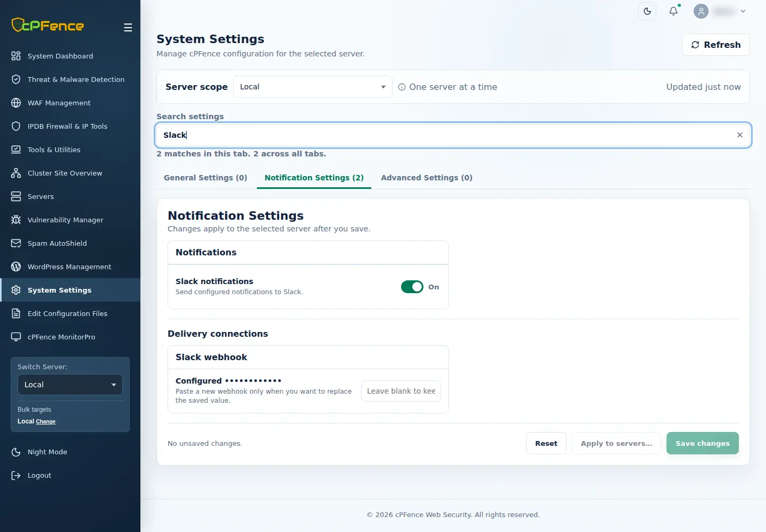Click the Night Mode moon icon in sidebar
The image size is (766, 532).
[x=16, y=452]
